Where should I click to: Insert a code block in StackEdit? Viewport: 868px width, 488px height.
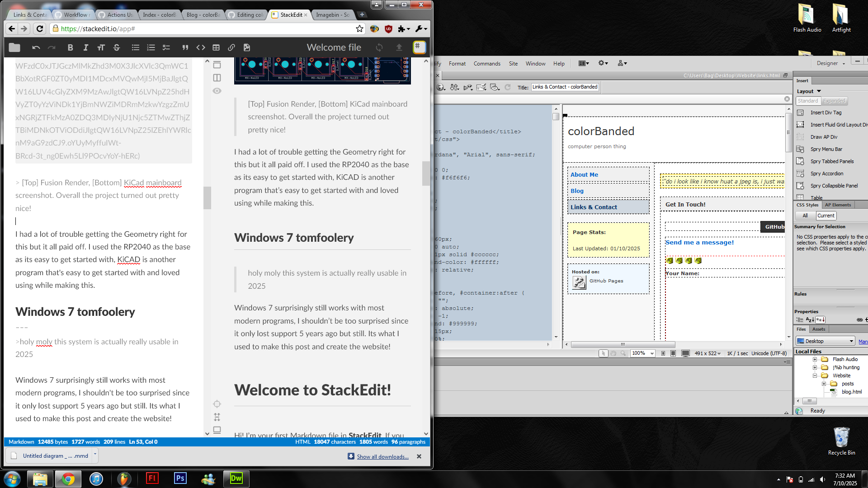201,47
